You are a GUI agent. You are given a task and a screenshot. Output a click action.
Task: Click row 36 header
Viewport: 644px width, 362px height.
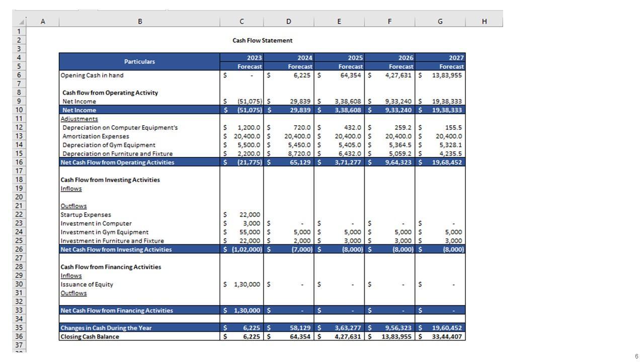click(19, 336)
